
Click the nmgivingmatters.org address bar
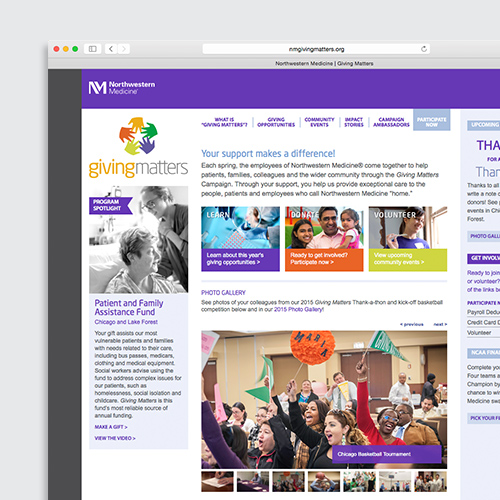pyautogui.click(x=316, y=49)
